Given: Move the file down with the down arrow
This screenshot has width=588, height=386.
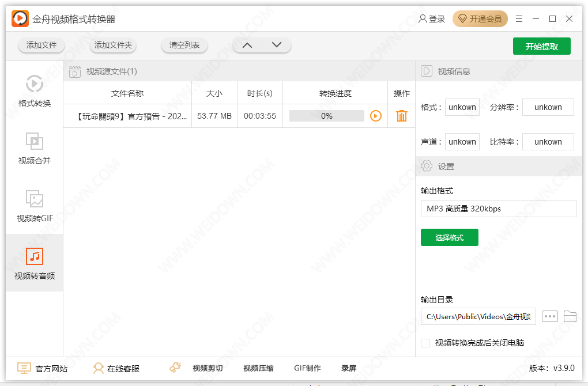Looking at the screenshot, I should [277, 46].
